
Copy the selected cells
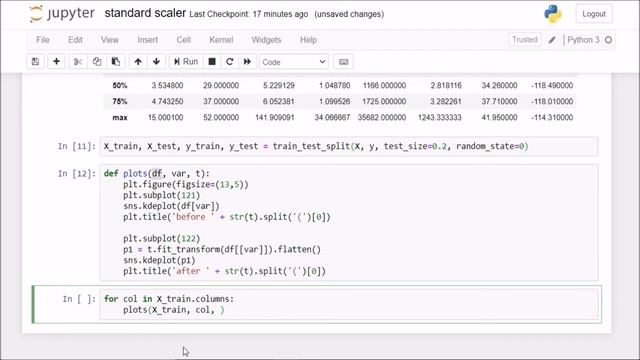click(x=97, y=62)
